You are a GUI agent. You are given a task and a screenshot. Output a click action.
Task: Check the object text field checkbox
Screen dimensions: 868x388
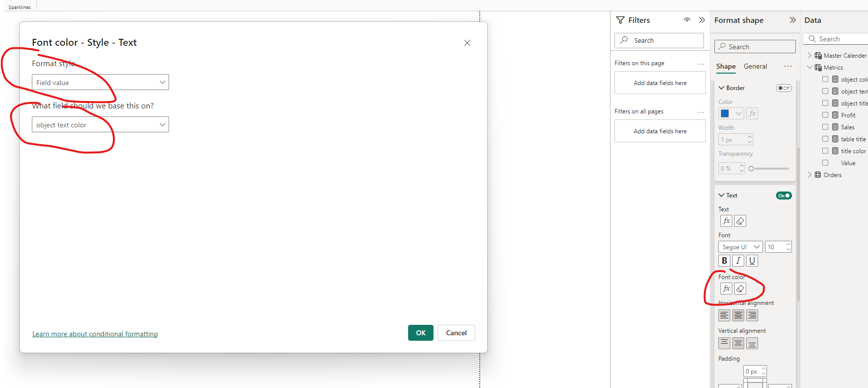[825, 91]
